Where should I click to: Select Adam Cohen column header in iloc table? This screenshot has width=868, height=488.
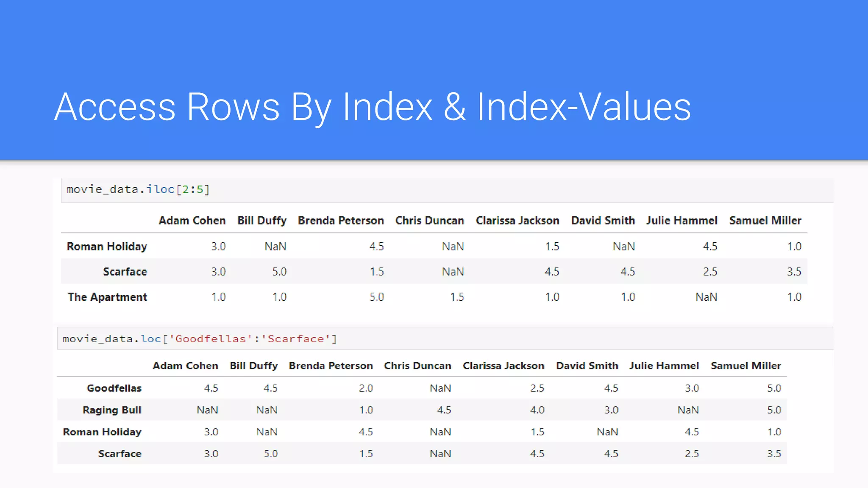(192, 221)
